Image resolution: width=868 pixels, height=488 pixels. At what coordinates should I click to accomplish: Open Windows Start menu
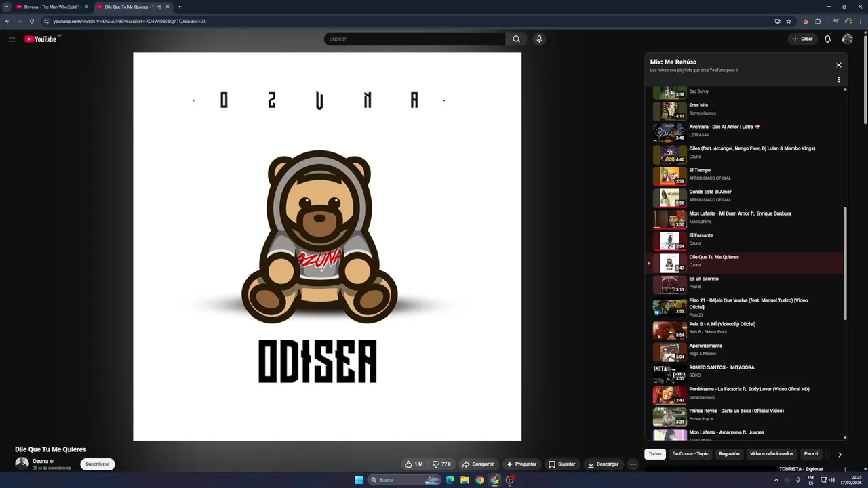tap(359, 480)
